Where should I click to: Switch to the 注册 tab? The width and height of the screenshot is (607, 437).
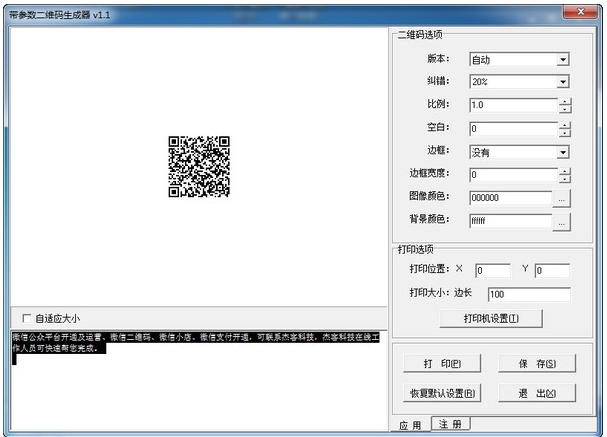pyautogui.click(x=450, y=424)
